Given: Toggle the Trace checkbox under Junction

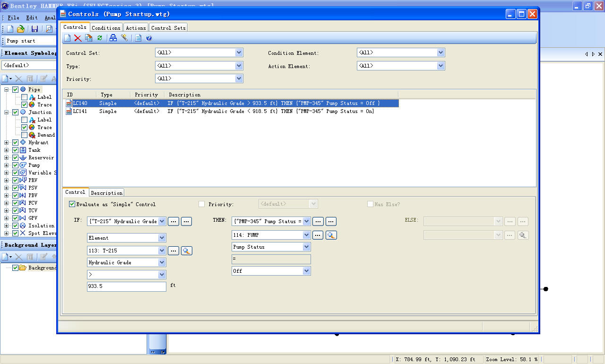Looking at the screenshot, I should pyautogui.click(x=25, y=127).
